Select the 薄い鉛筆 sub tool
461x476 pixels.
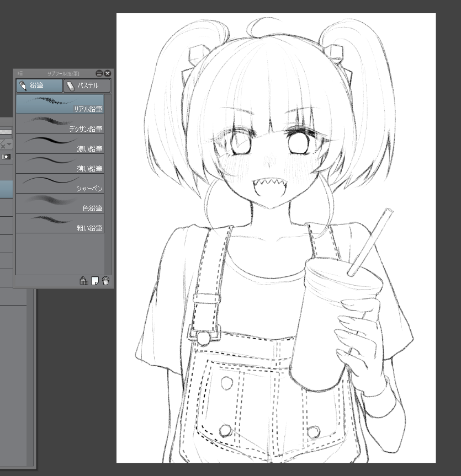60,164
